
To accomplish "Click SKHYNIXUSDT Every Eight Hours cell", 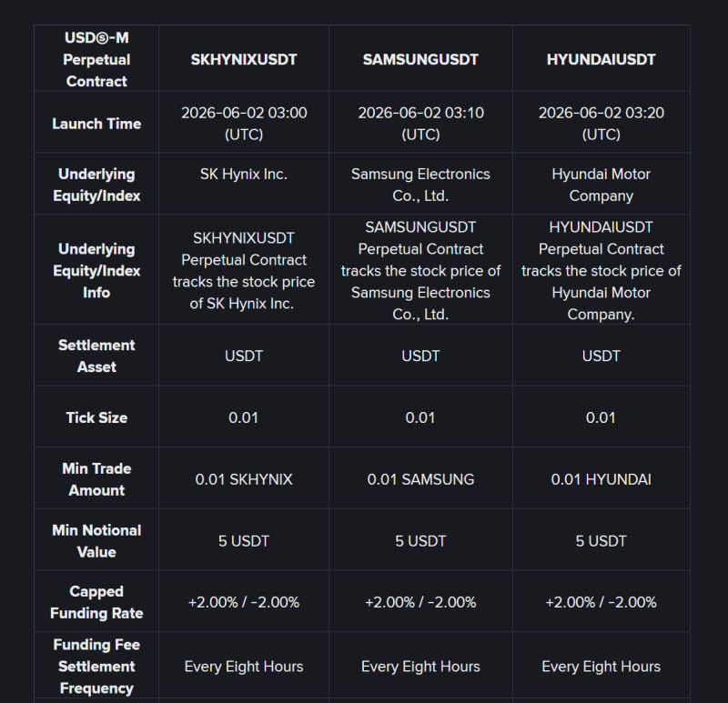I will click(x=244, y=667).
